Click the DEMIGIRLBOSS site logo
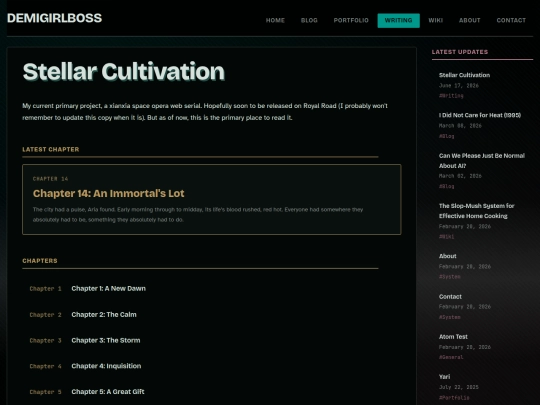Screen dimensions: 540x405 [54, 18]
